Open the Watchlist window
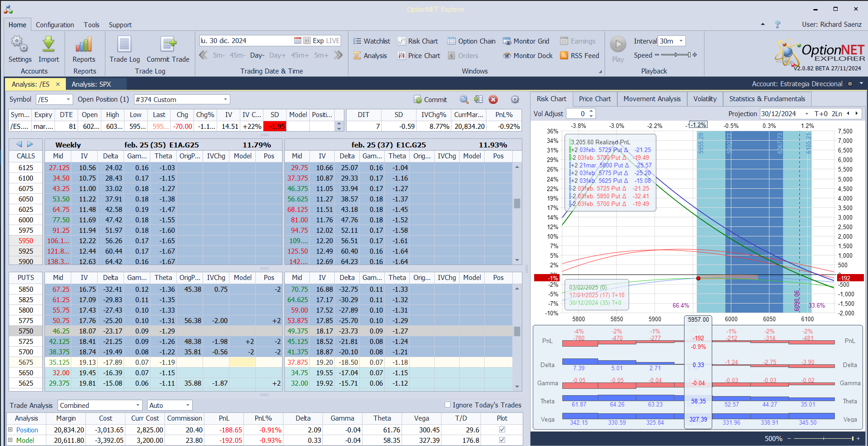868x446 pixels. [372, 41]
